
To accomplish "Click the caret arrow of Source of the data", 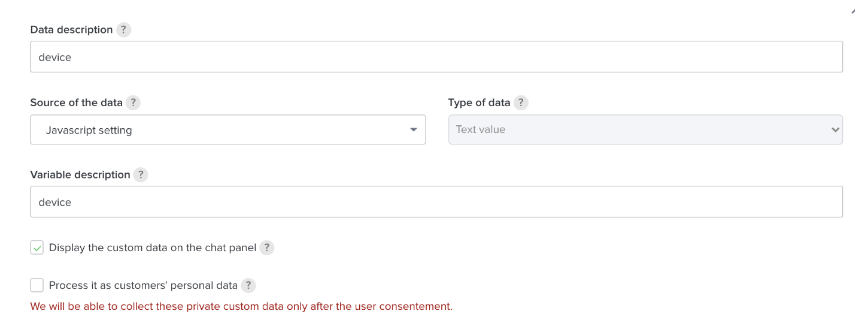I will coord(413,130).
